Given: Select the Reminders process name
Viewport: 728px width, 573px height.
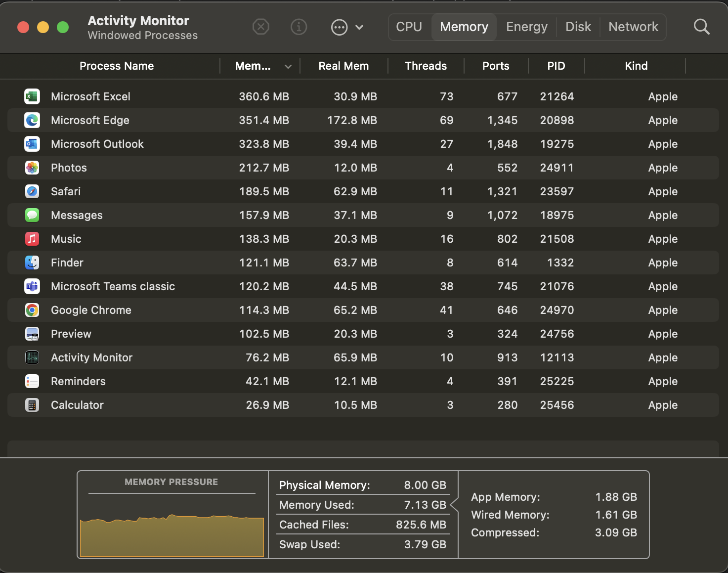Looking at the screenshot, I should tap(78, 381).
